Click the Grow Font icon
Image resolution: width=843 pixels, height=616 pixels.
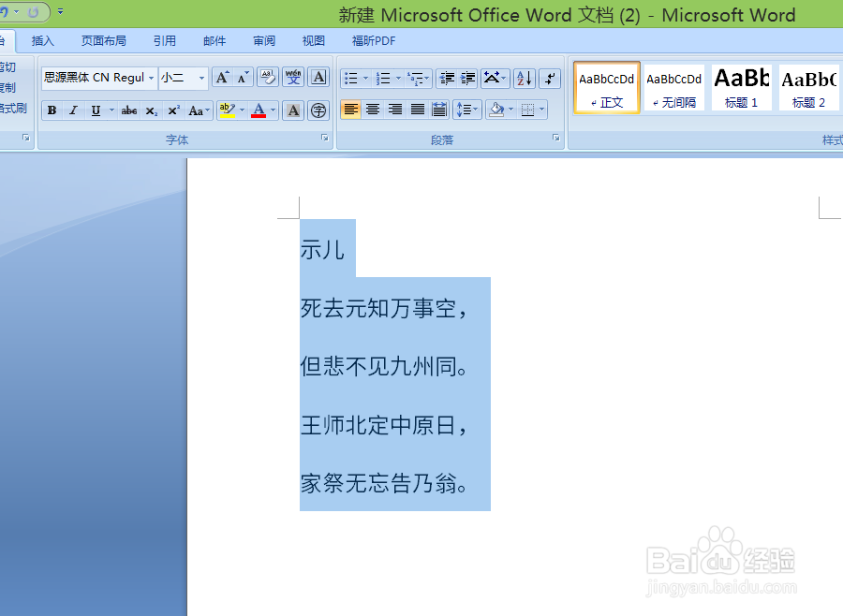222,78
